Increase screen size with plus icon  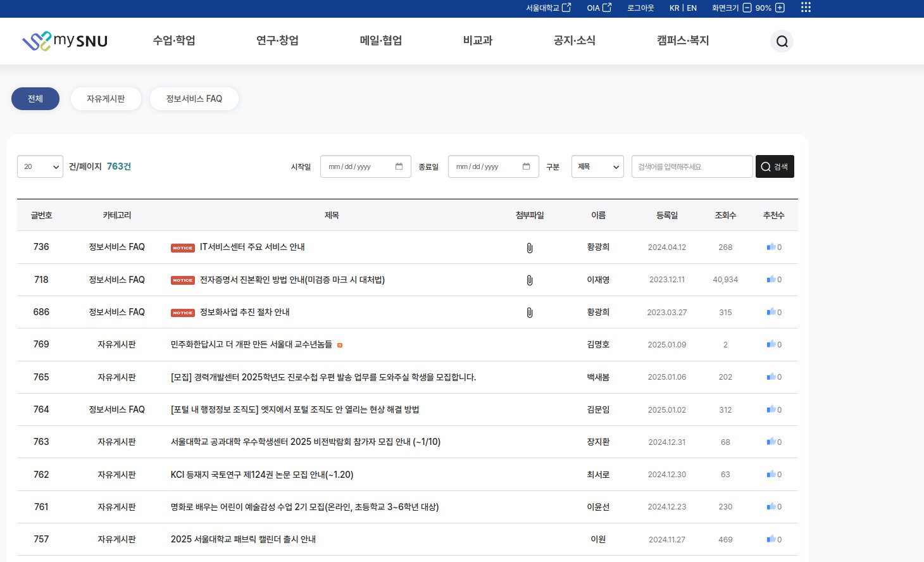(780, 8)
